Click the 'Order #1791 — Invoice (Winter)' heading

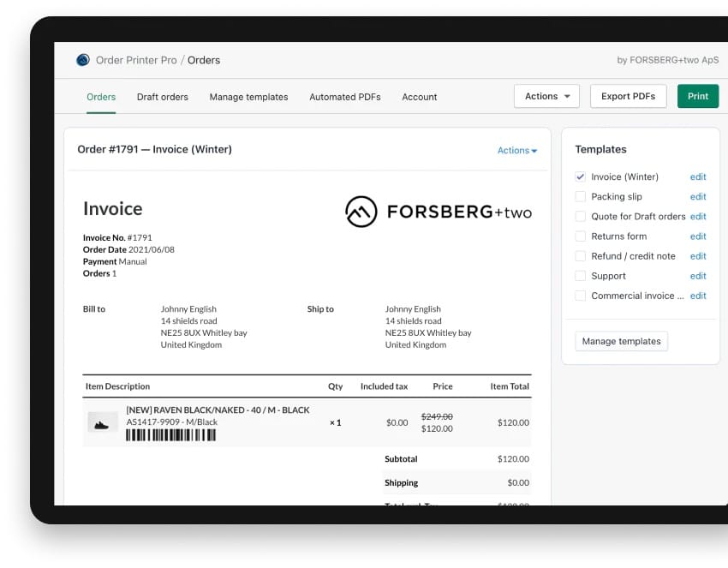155,150
